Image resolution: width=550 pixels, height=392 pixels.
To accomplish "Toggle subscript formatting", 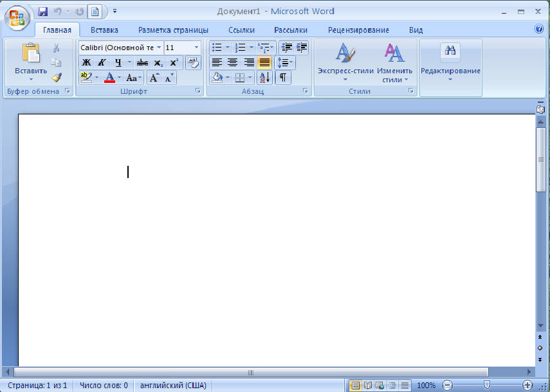I will pos(158,63).
